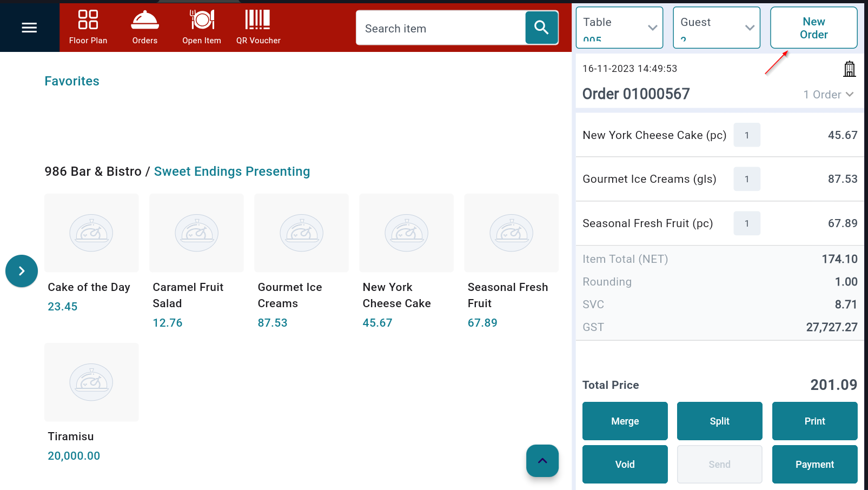The width and height of the screenshot is (868, 490).
Task: Open the Floor Plan view
Action: tap(88, 27)
